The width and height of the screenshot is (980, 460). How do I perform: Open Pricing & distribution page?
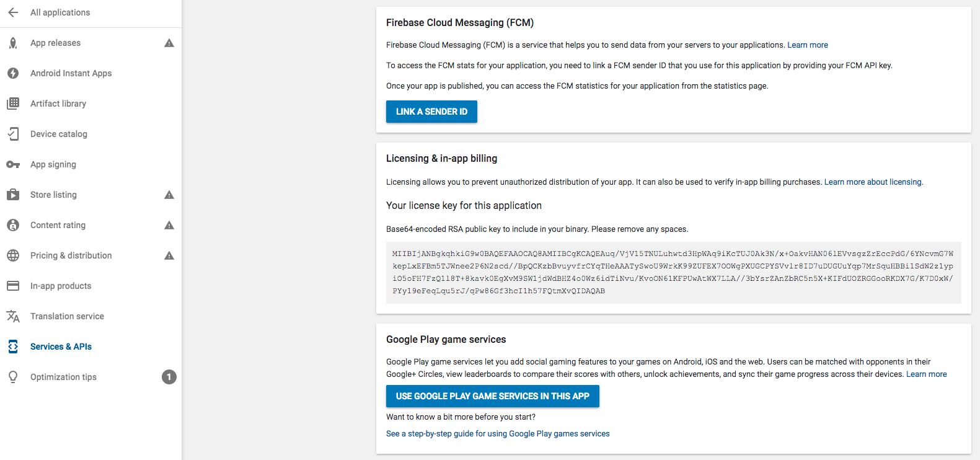(x=71, y=255)
